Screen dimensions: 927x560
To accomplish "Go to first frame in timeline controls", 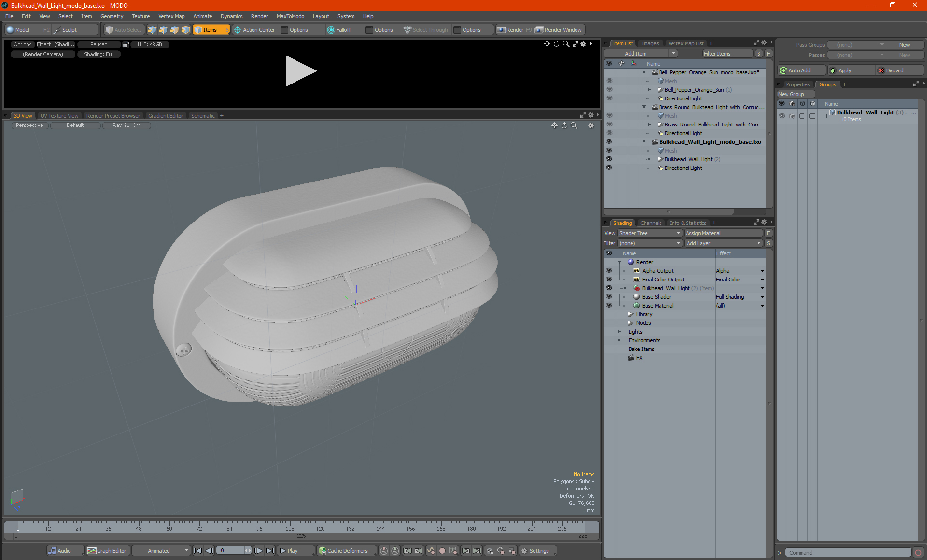I will pyautogui.click(x=197, y=551).
